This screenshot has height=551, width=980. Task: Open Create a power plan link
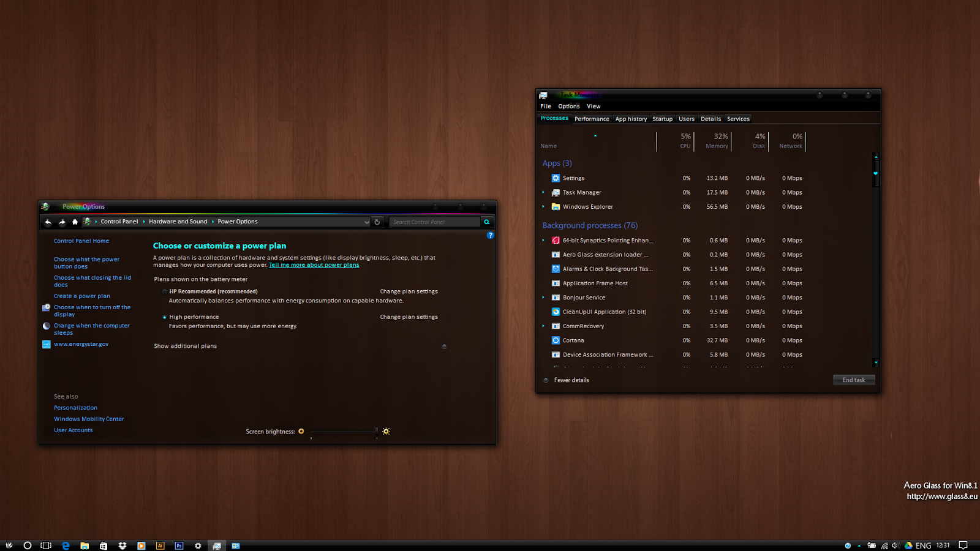coord(82,296)
